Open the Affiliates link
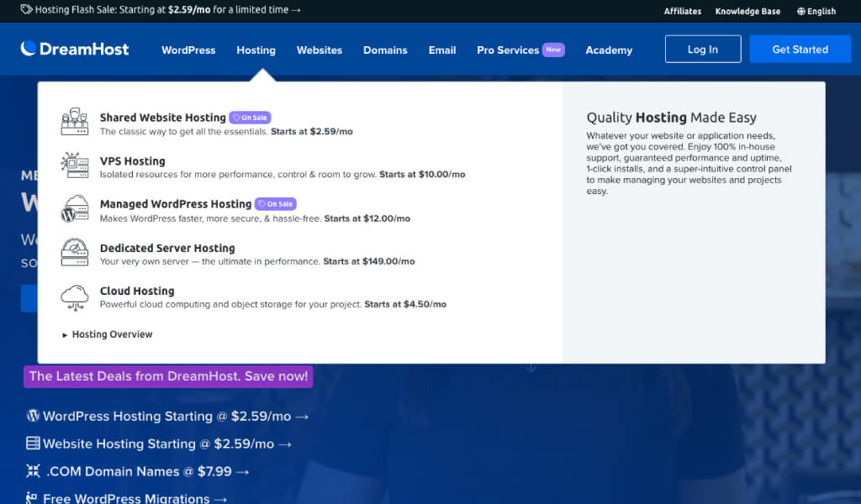 tap(683, 11)
